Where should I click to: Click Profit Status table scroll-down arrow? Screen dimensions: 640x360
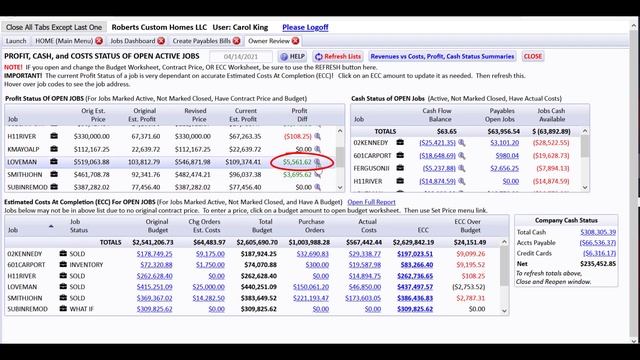340,187
